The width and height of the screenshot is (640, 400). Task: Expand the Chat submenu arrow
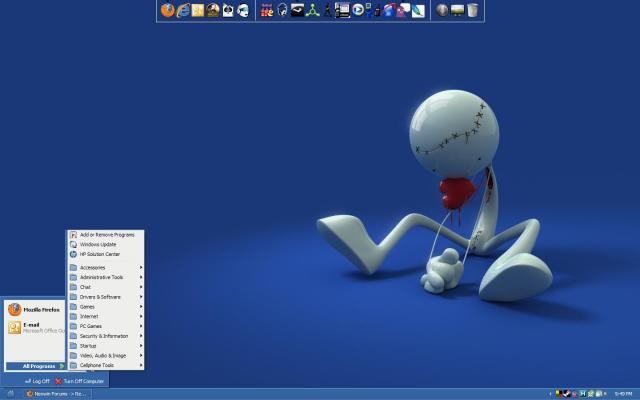141,287
